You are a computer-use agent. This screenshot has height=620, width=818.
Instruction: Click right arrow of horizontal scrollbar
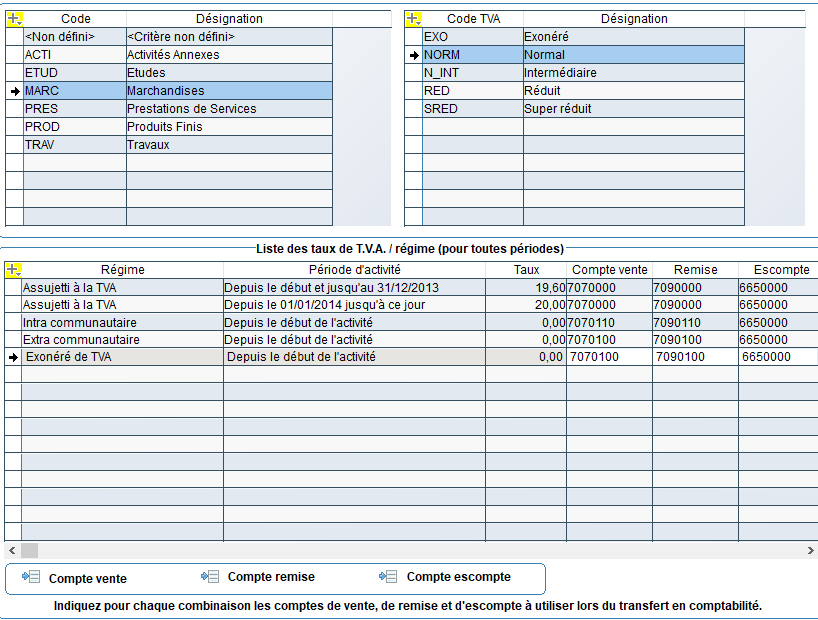(x=810, y=550)
